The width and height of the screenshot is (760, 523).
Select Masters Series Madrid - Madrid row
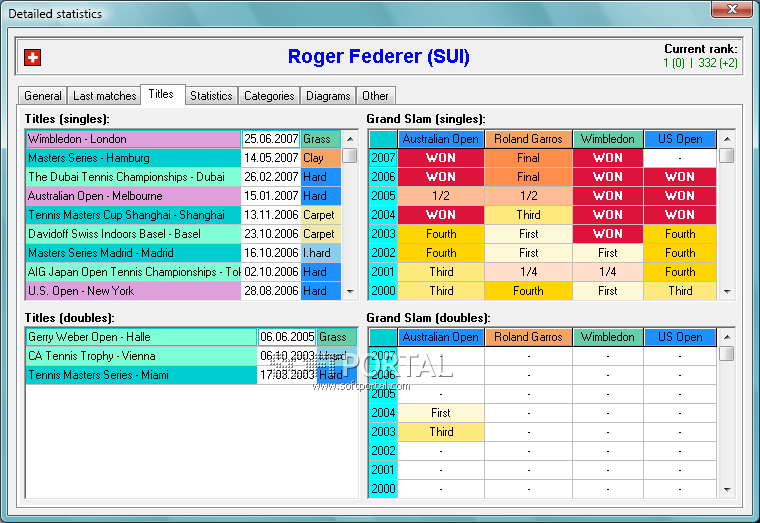(183, 253)
